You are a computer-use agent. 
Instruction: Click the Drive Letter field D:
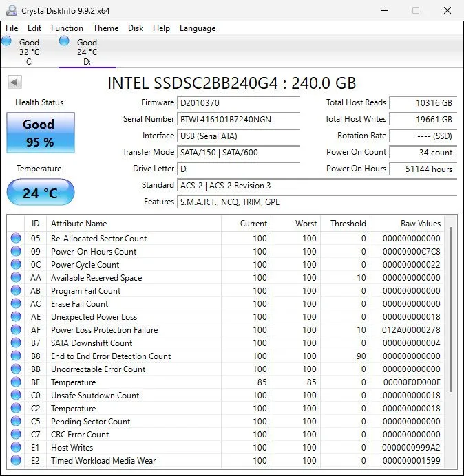238,169
